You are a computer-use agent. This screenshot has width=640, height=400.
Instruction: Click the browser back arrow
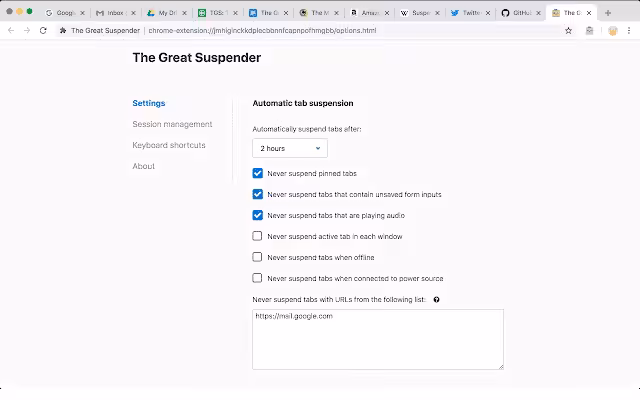pos(11,31)
